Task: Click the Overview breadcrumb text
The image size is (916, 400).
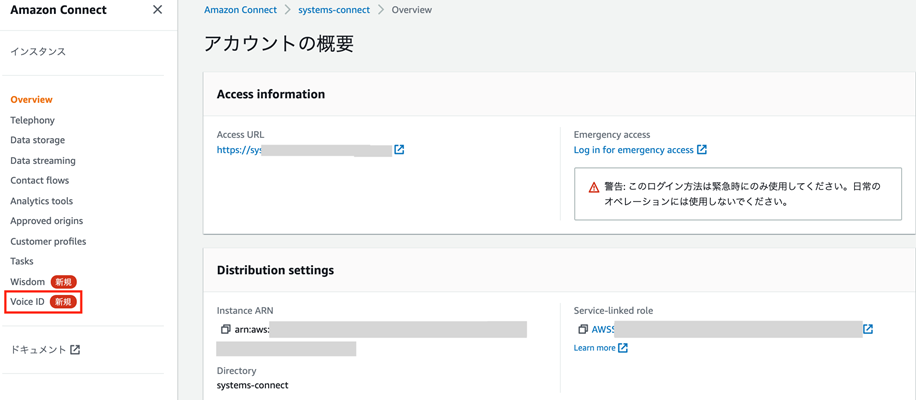Action: click(412, 10)
